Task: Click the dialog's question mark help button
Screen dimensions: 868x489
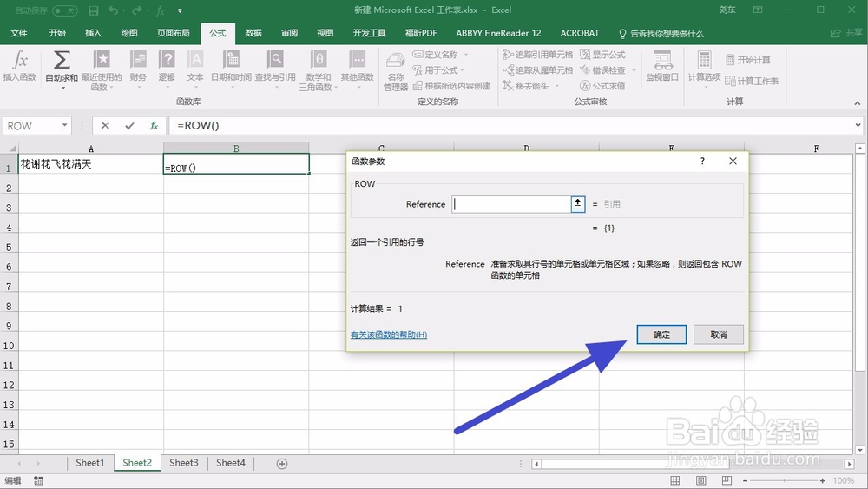Action: 702,162
